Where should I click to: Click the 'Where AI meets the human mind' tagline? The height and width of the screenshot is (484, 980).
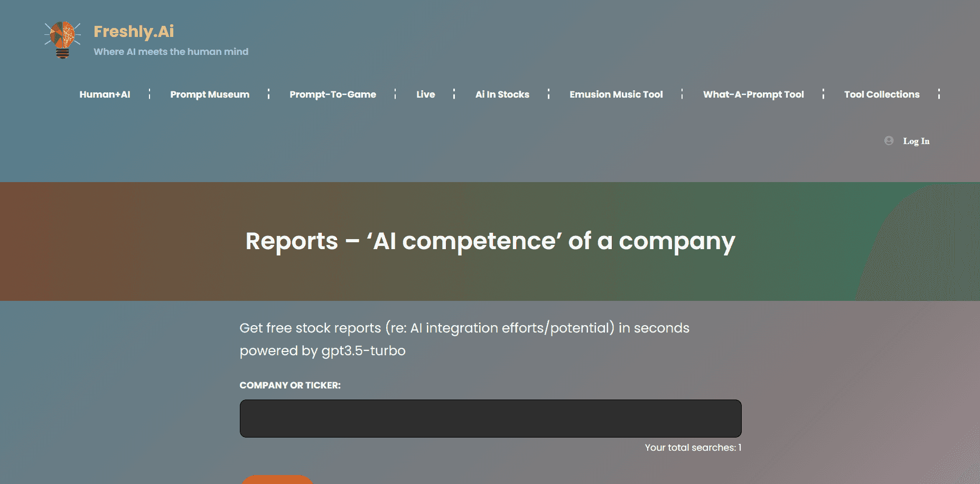point(171,52)
